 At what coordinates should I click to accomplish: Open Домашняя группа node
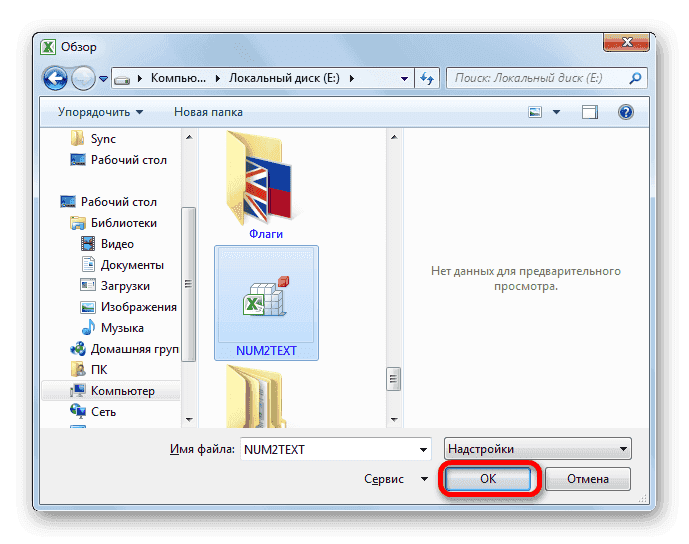[124, 349]
